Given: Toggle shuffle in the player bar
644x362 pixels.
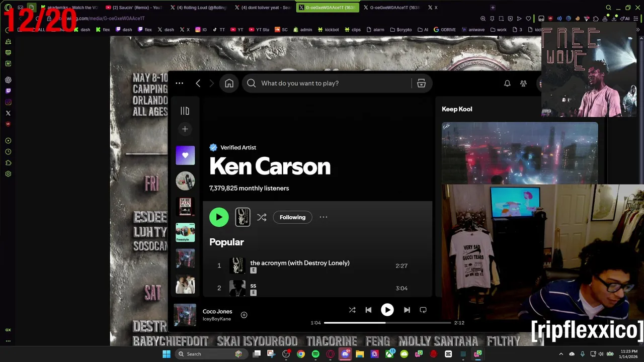Looking at the screenshot, I should tap(352, 310).
